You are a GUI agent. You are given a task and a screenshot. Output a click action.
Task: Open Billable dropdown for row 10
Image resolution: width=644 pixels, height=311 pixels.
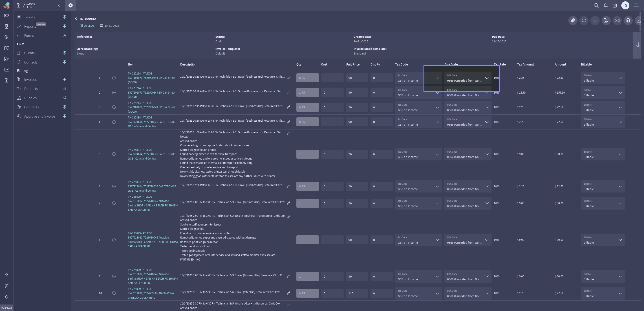tap(603, 293)
